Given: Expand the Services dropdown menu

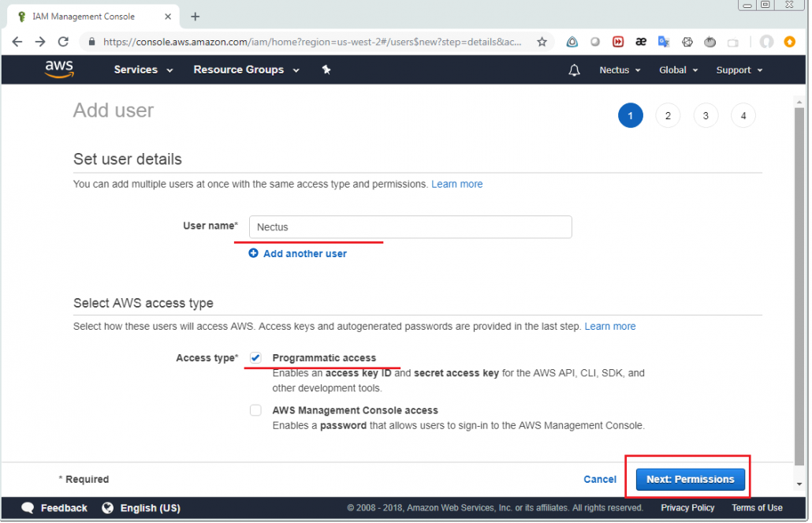Looking at the screenshot, I should coord(143,69).
